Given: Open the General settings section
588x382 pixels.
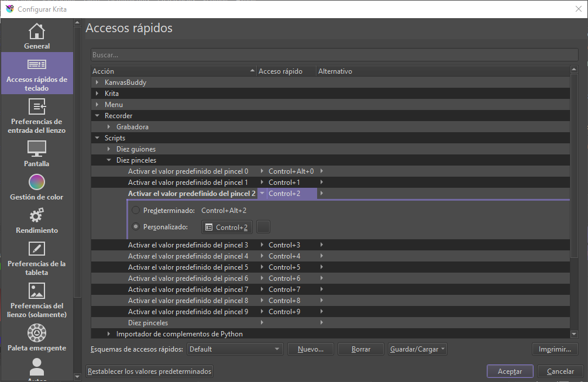Looking at the screenshot, I should pyautogui.click(x=37, y=36).
